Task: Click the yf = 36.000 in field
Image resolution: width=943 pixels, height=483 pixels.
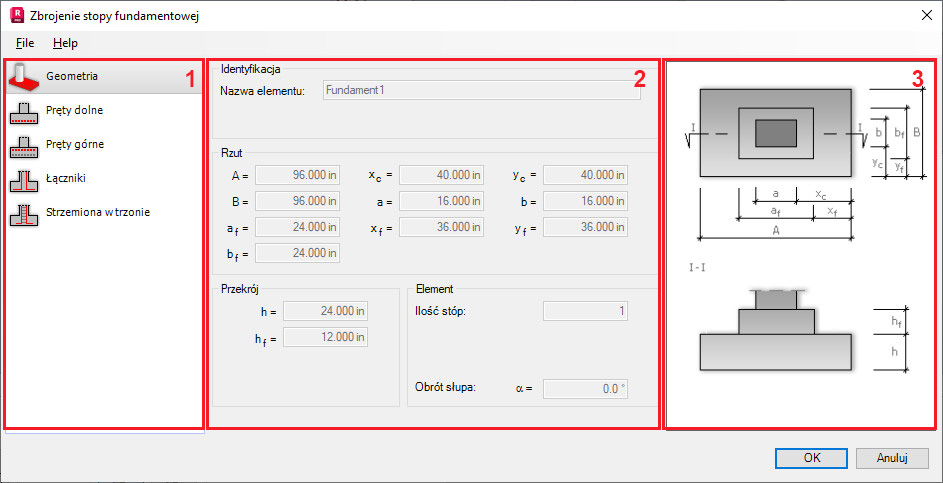Action: [585, 227]
